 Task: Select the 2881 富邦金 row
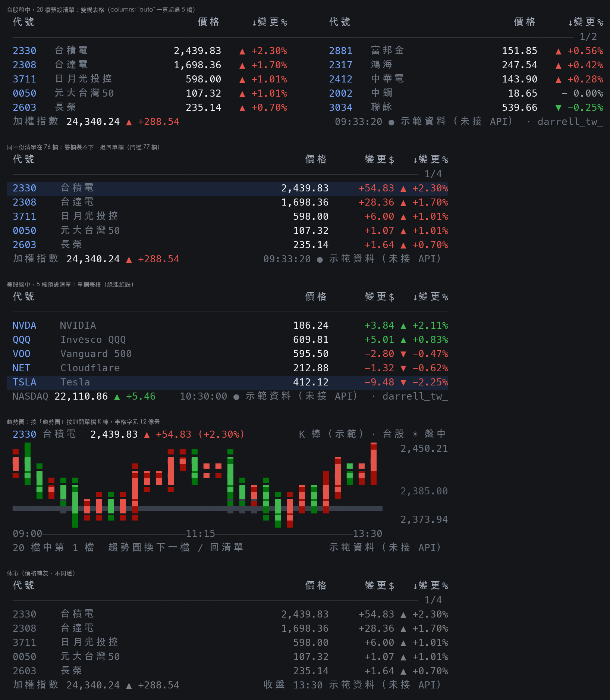[x=466, y=51]
